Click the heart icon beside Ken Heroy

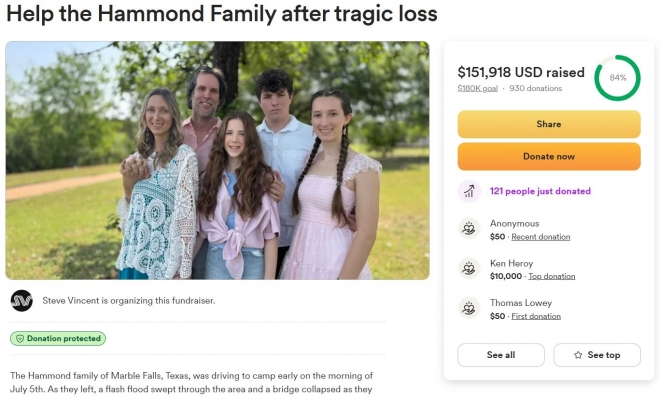[x=469, y=268]
